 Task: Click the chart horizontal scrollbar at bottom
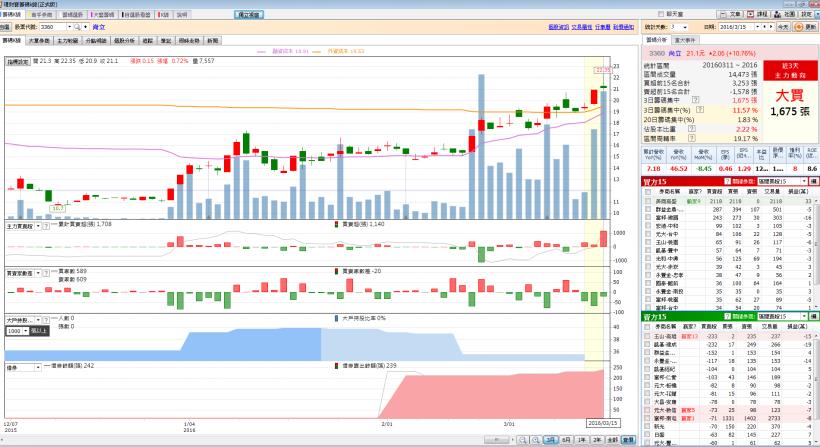click(497, 440)
